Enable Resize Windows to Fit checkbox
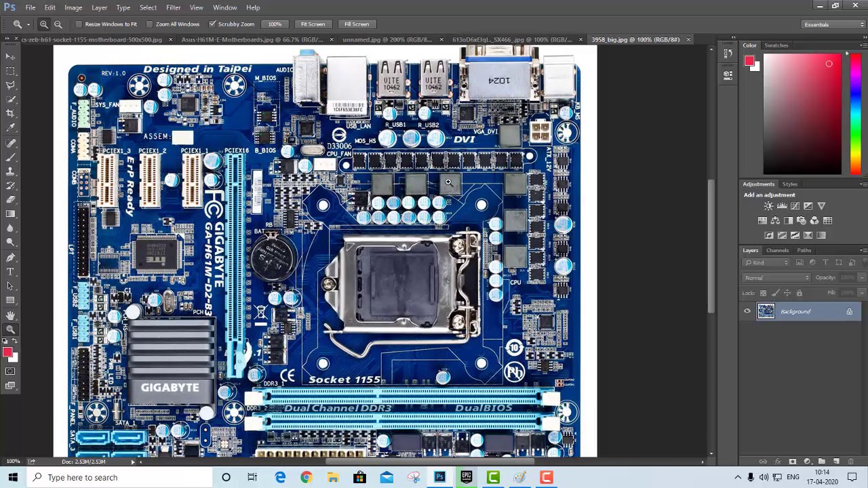 [79, 24]
